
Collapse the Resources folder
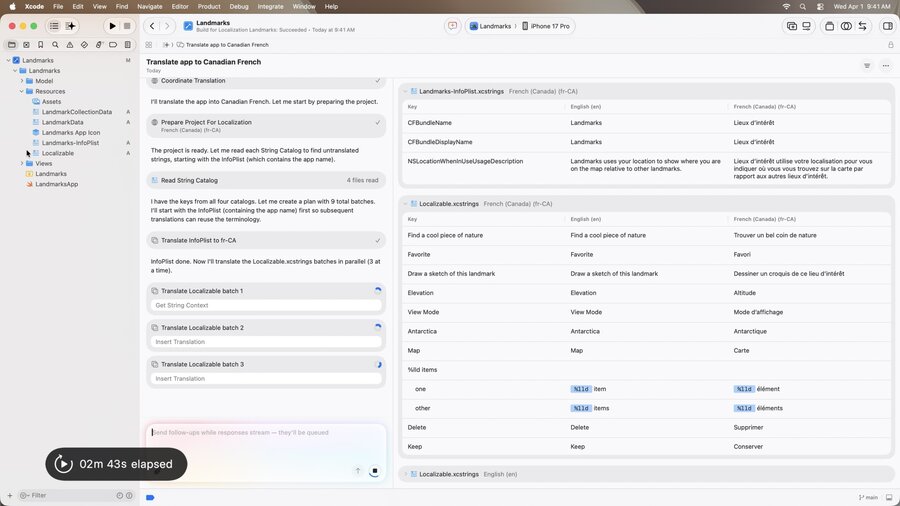(x=22, y=91)
